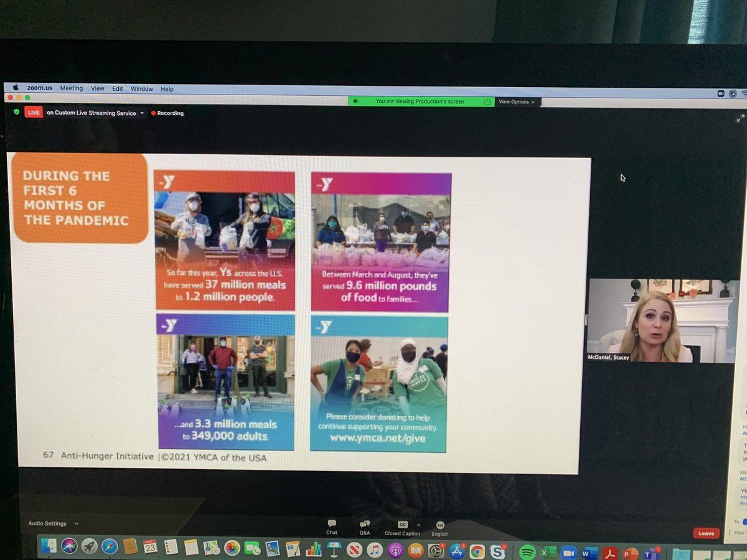Click the 'You are viewing Production's screen' banner

[421, 101]
